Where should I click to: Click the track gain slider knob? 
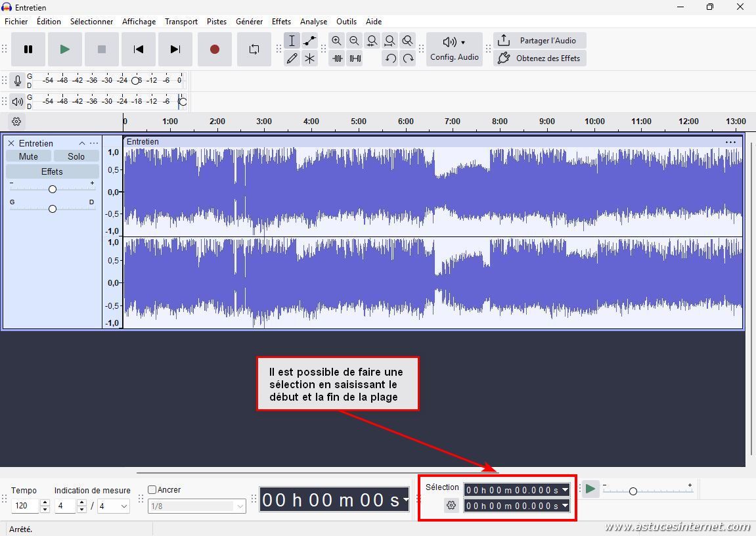53,189
